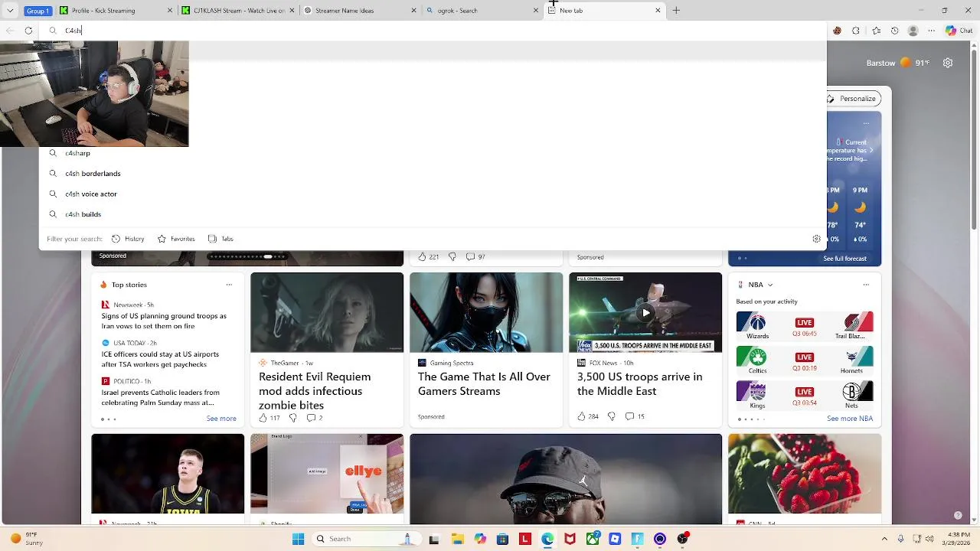This screenshot has height=551, width=980.
Task: Click See more in Top stories
Action: [x=221, y=419]
